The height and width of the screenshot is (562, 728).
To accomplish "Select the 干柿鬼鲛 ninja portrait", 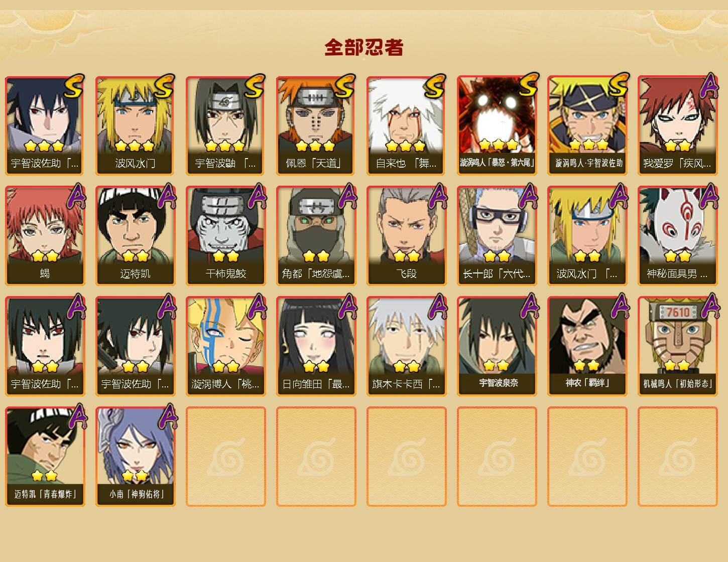I will click(226, 236).
